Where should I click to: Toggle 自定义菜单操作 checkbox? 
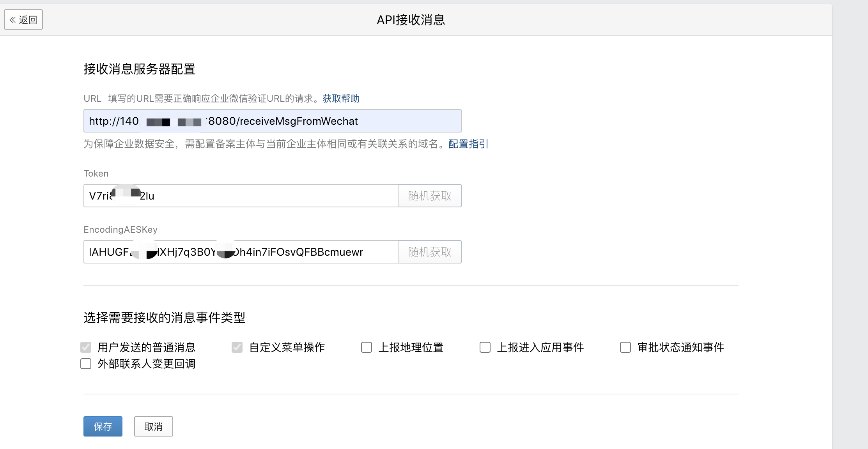[237, 347]
